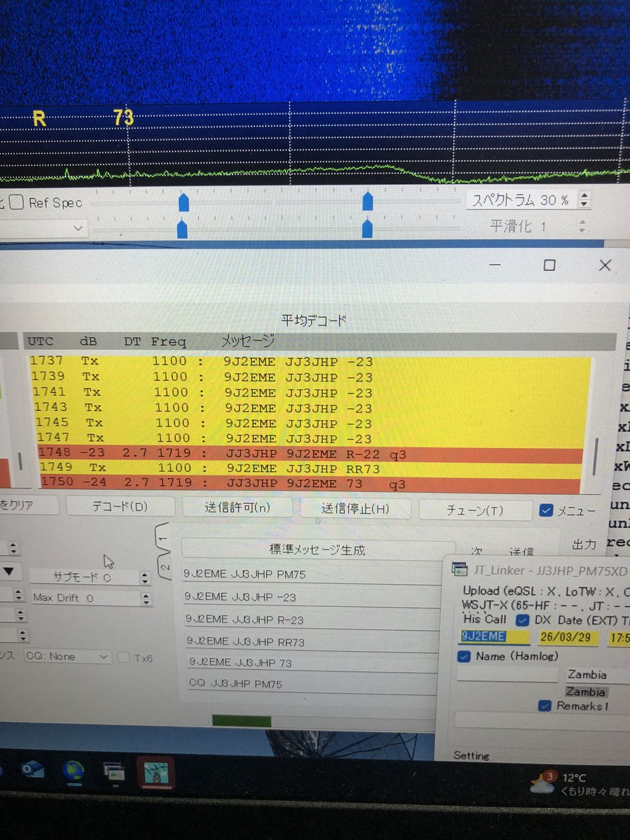Click the right slider left of 平滑化

point(367,228)
